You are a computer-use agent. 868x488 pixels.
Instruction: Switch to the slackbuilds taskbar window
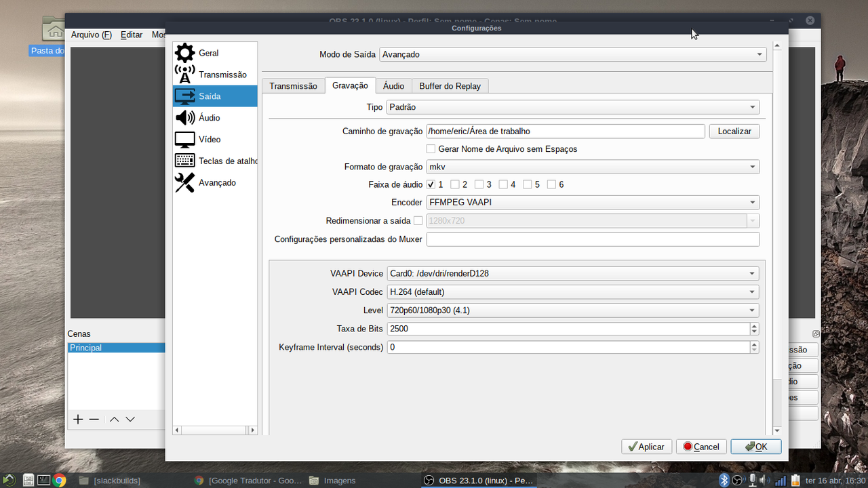pos(110,481)
